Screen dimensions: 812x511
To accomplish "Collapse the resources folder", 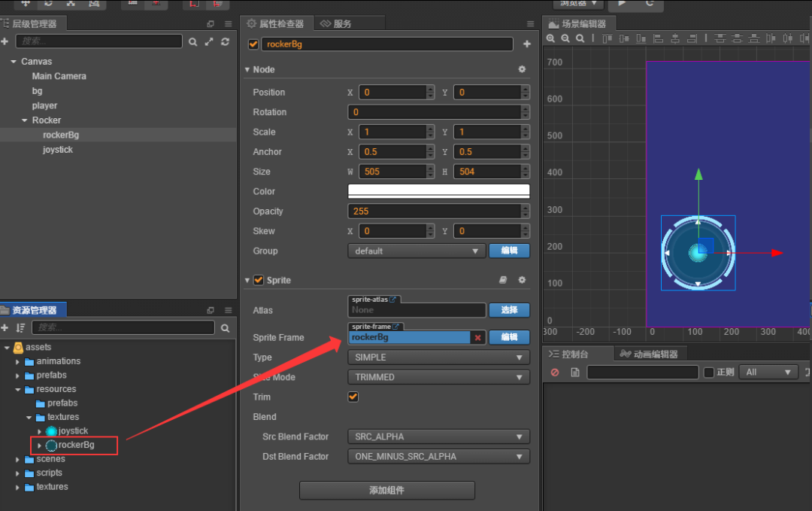I will [x=17, y=389].
